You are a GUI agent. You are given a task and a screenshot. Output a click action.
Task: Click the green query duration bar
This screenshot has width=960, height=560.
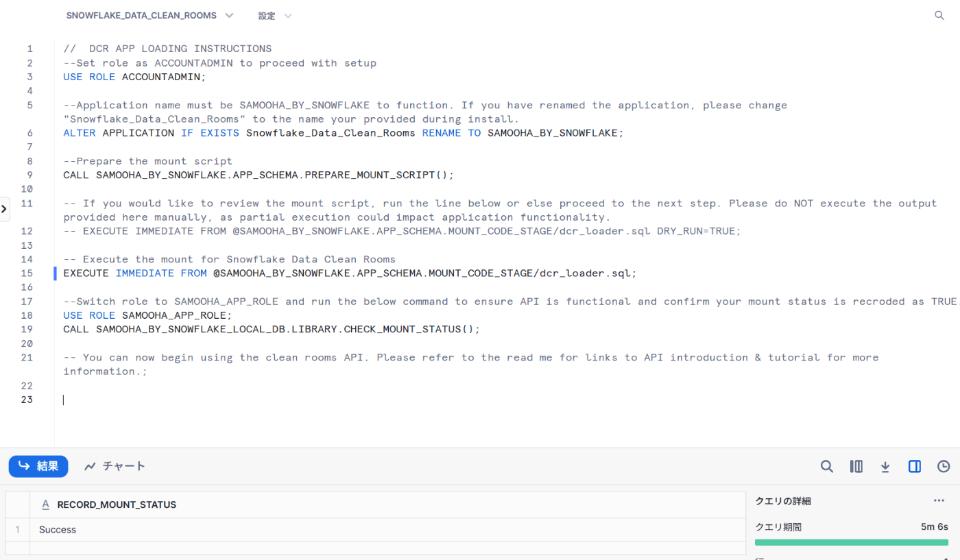click(x=852, y=542)
